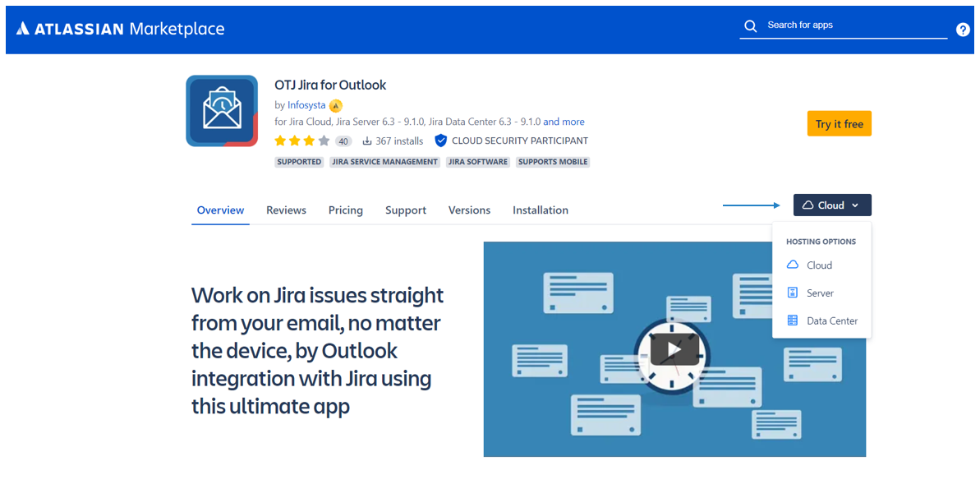Switch to the Overview tab

(221, 210)
